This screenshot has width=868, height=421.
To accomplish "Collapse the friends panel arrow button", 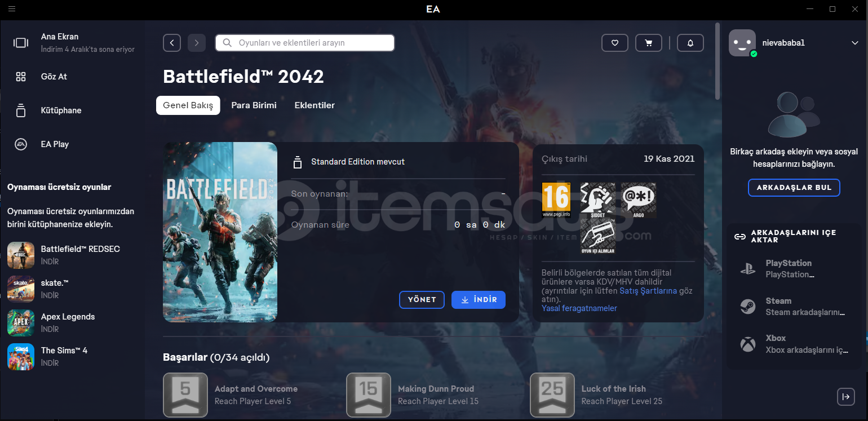I will (x=846, y=397).
